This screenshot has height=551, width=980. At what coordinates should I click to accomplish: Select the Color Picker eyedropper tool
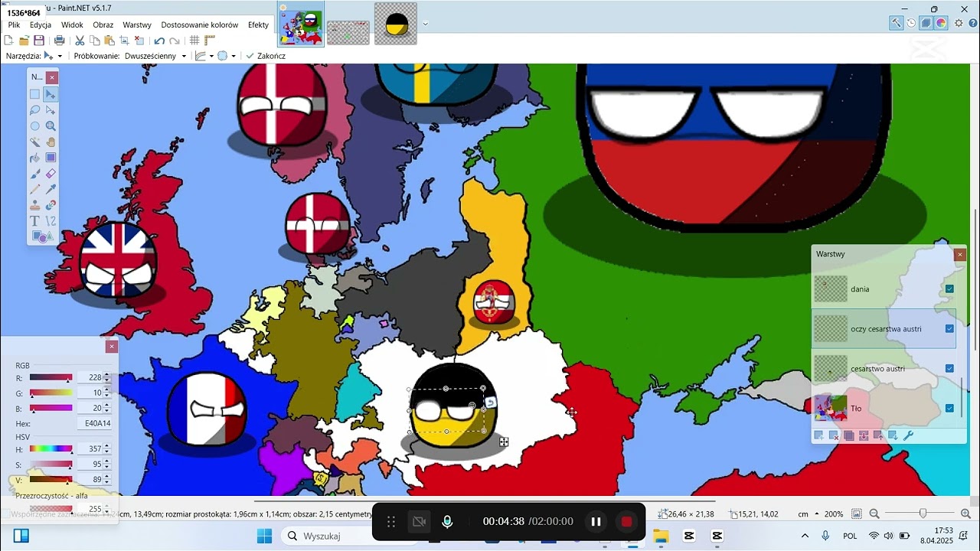click(51, 189)
